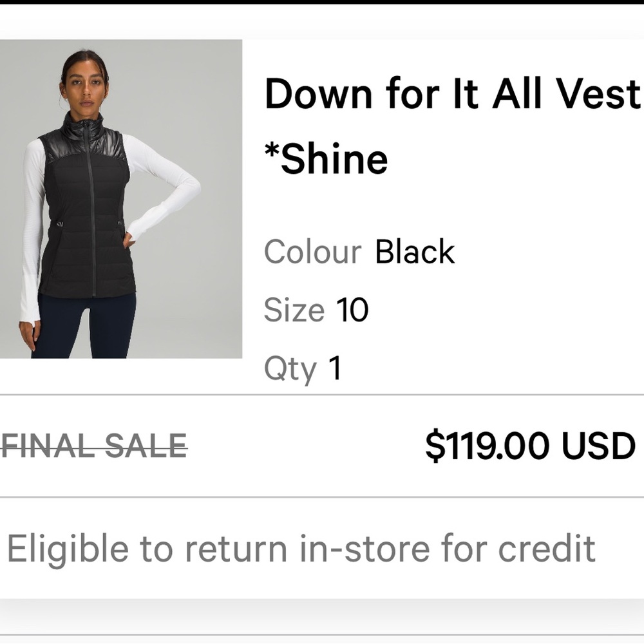Select the Black colour option

[x=413, y=251]
